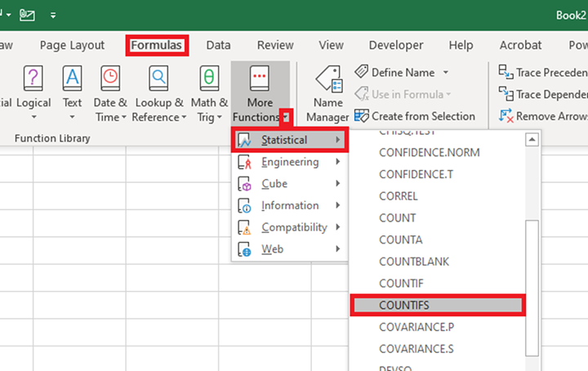
Task: Switch to the Formulas tab
Action: point(157,45)
